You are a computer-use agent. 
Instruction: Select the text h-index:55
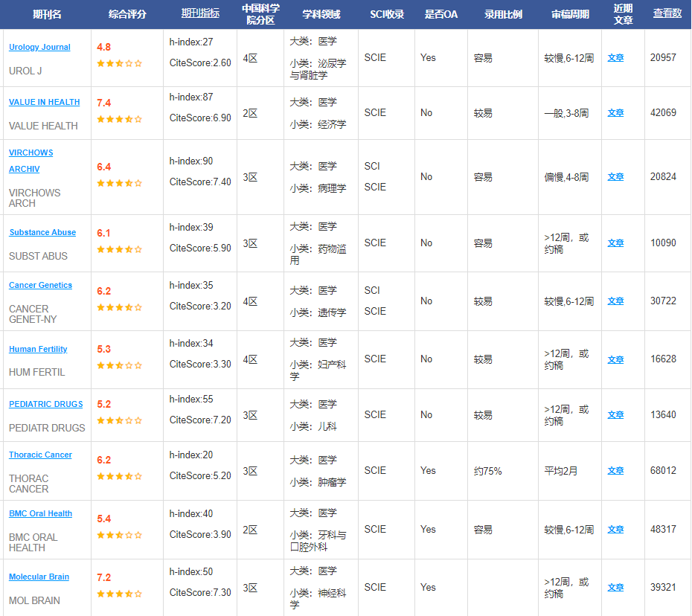coord(191,400)
